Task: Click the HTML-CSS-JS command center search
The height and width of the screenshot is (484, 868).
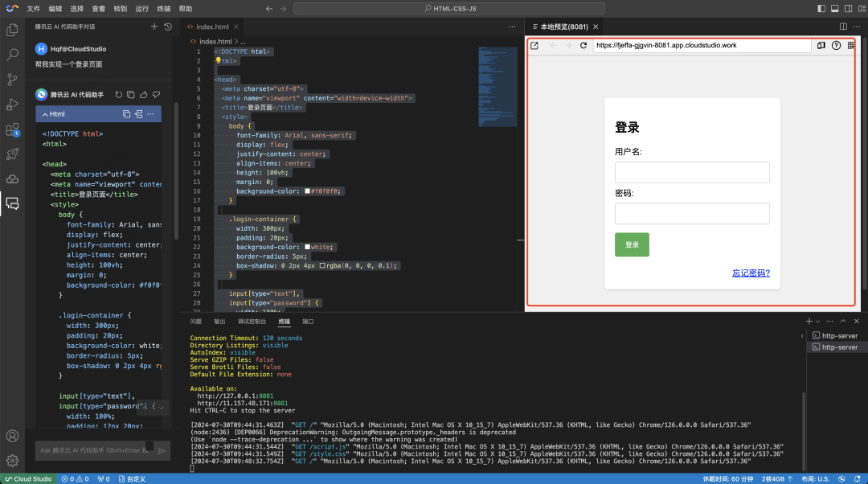Action: click(x=449, y=8)
